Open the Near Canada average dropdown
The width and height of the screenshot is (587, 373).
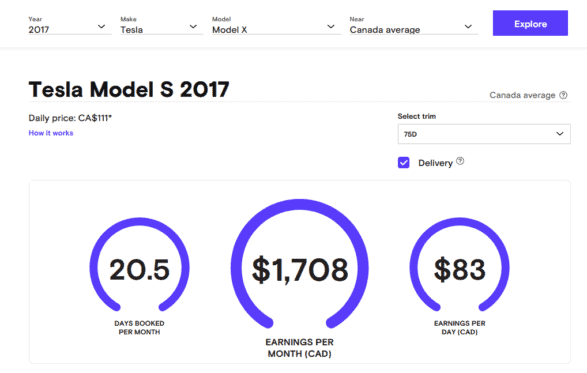coord(414,25)
